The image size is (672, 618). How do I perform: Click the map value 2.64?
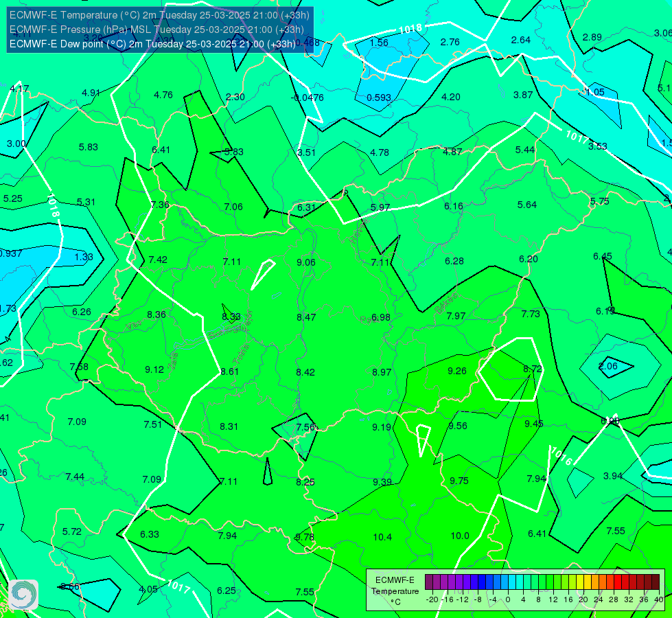tap(521, 40)
